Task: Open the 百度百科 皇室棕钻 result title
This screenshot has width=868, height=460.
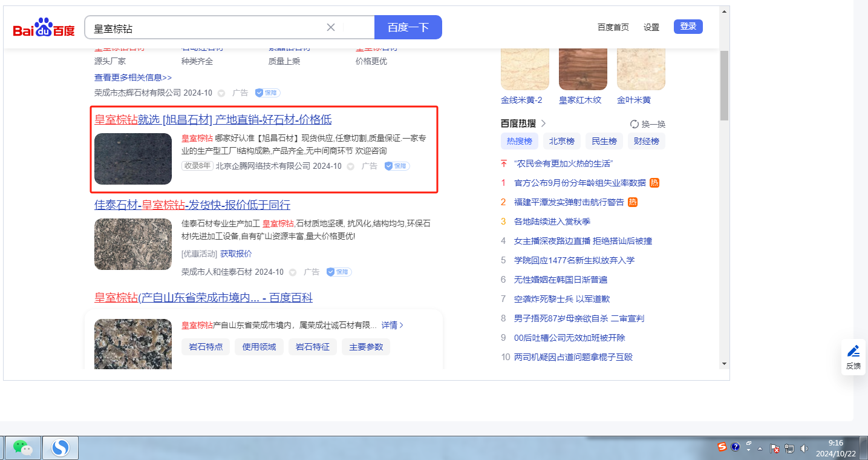Action: pyautogui.click(x=203, y=298)
